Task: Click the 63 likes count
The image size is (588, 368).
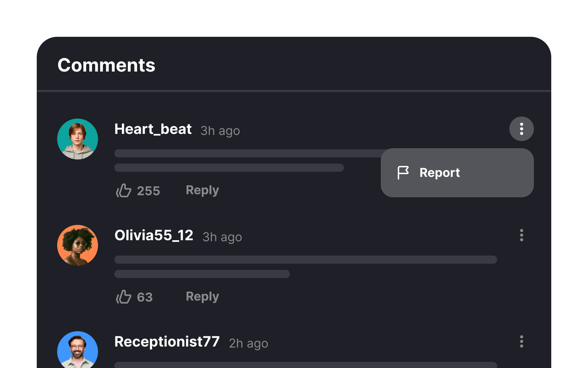Action: [x=145, y=297]
